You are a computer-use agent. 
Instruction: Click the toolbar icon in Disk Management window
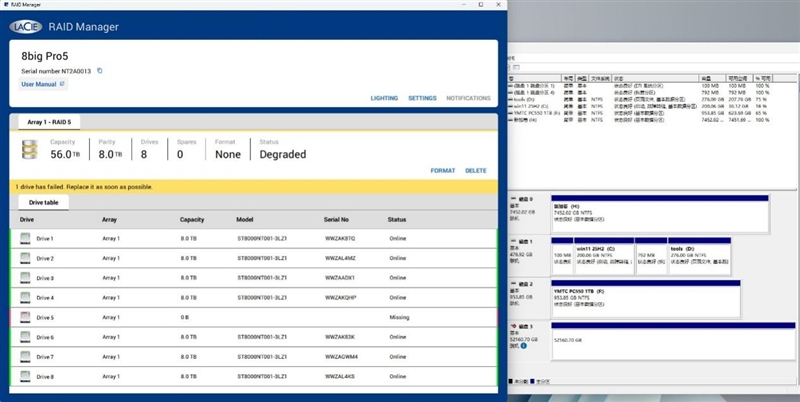tap(516, 67)
